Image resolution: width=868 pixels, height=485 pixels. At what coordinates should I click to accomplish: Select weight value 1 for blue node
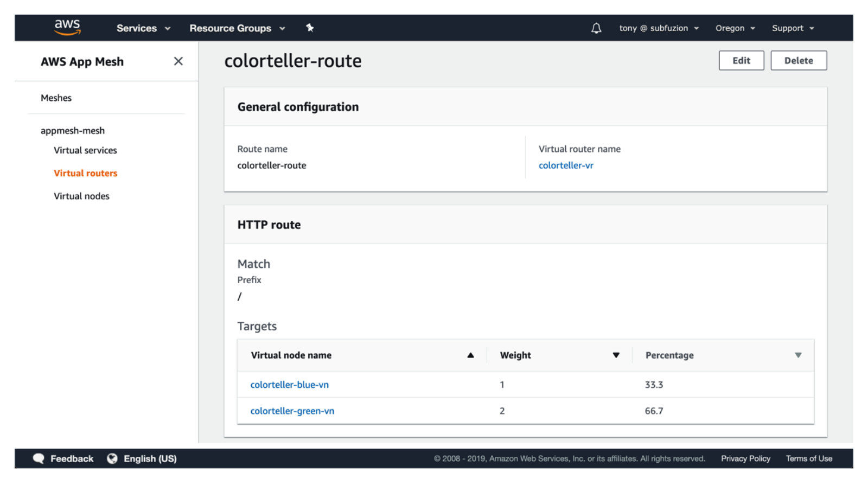click(502, 385)
